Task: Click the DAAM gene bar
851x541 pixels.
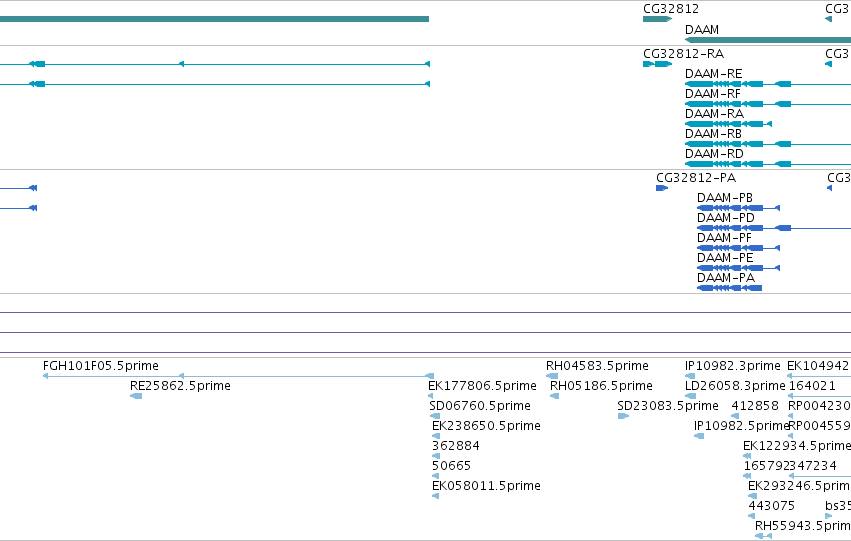Action: pos(768,40)
